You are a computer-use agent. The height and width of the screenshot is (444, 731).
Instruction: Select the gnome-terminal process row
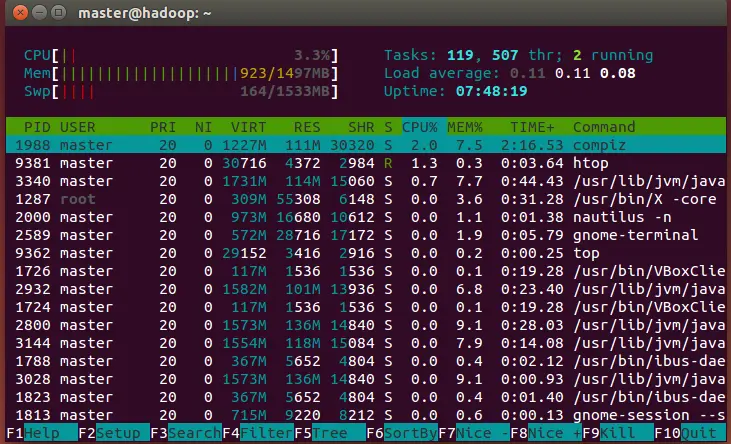pyautogui.click(x=366, y=235)
